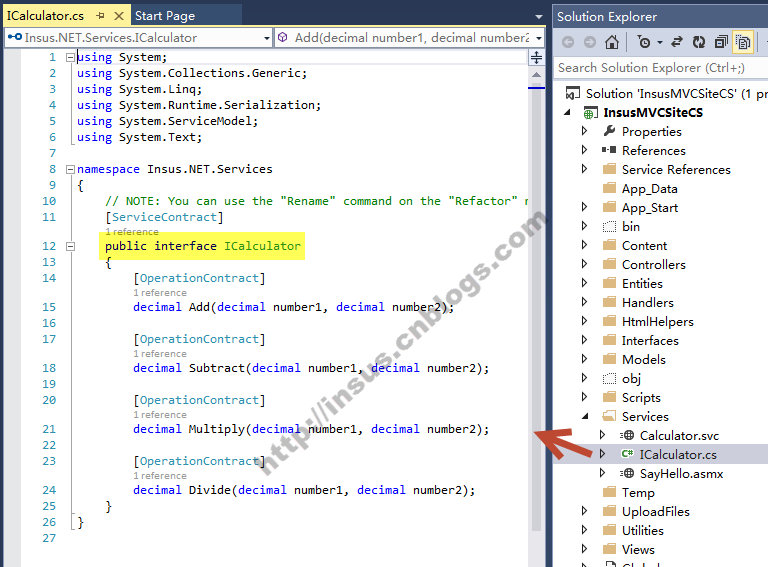Screen dimensions: 768x567
Task: Click the Properties wrench icon
Action: pos(609,131)
